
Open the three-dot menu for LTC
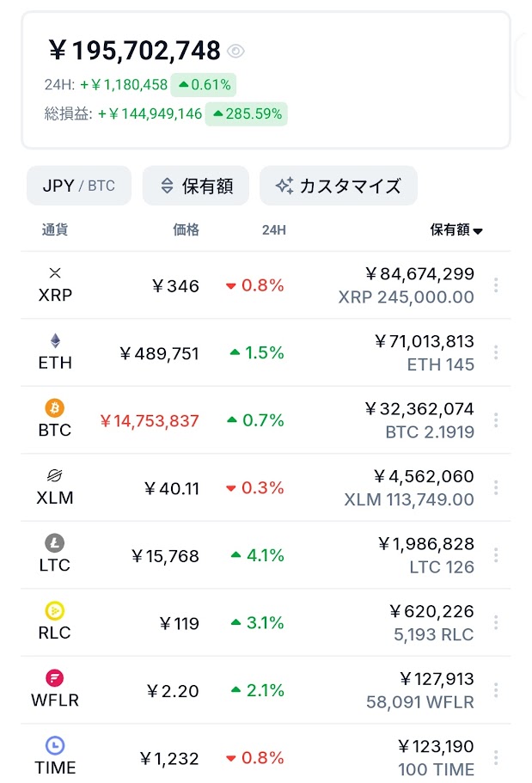pyautogui.click(x=496, y=555)
